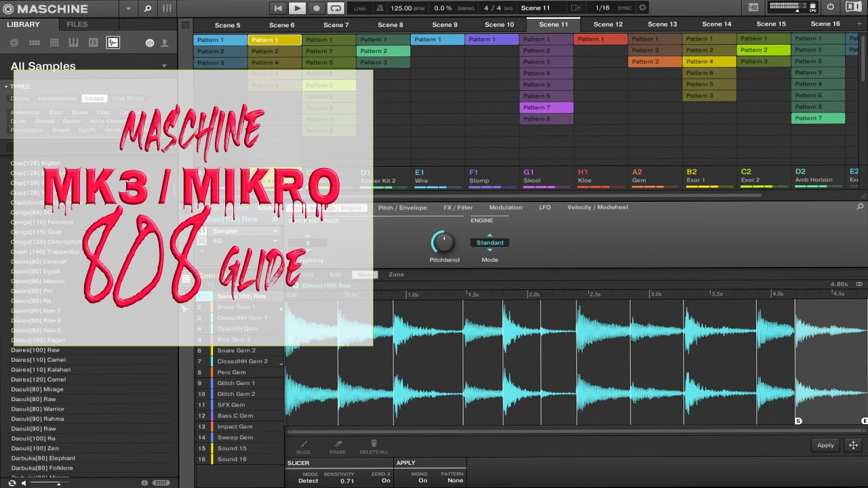Switch to the LIBRARY tab
This screenshot has width=868, height=488.
[x=23, y=24]
